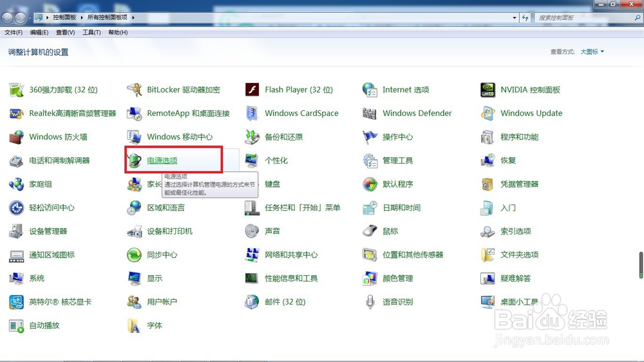Open the 程序和功能 icon
The image size is (644, 362).
point(488,137)
